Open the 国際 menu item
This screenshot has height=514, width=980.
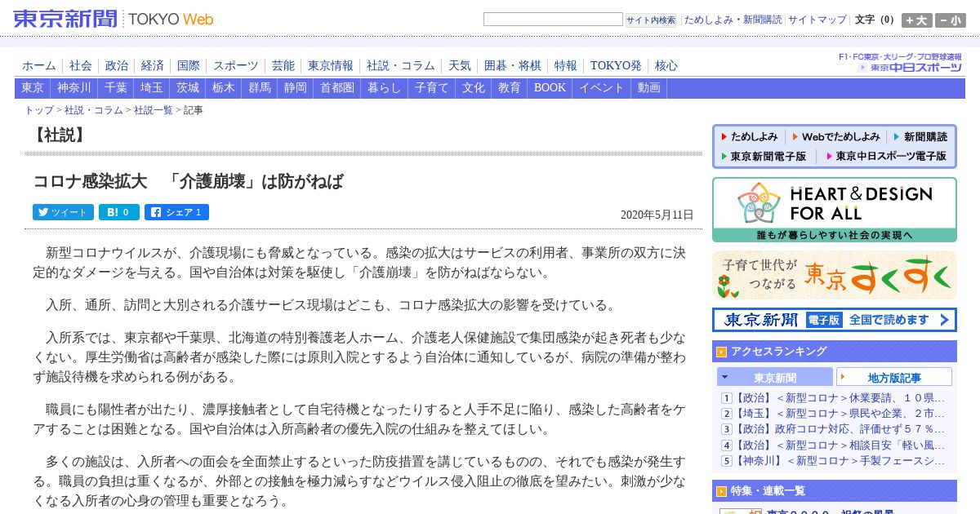point(189,65)
